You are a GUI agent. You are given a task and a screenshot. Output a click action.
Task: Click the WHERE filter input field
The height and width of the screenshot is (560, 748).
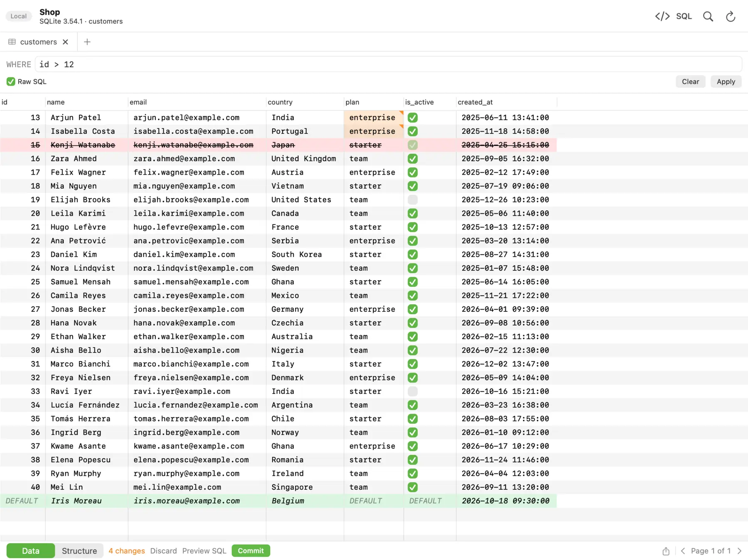388,64
